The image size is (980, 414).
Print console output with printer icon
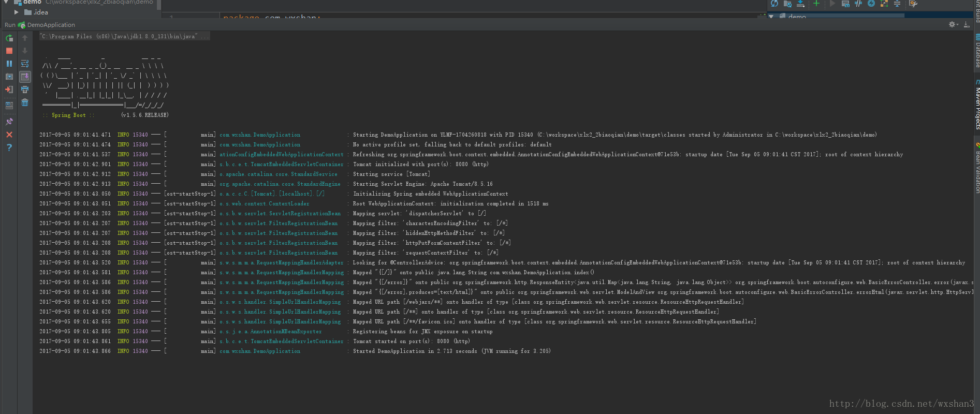(x=25, y=90)
